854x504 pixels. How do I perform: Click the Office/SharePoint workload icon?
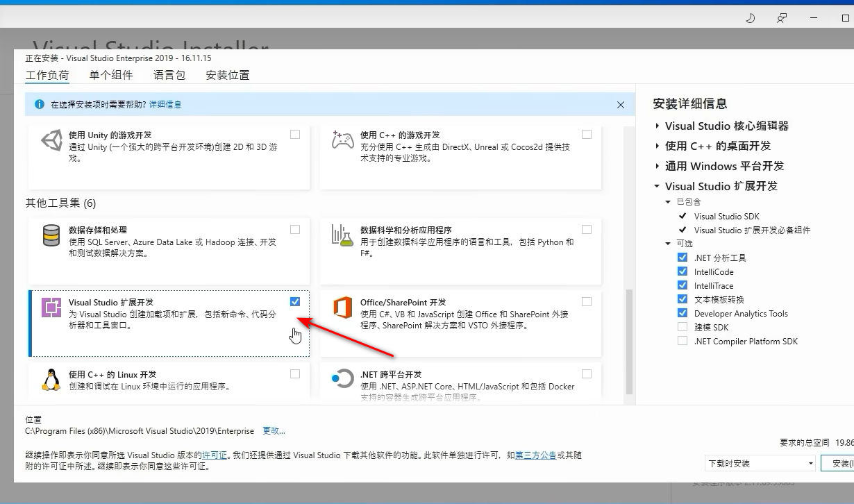[342, 307]
